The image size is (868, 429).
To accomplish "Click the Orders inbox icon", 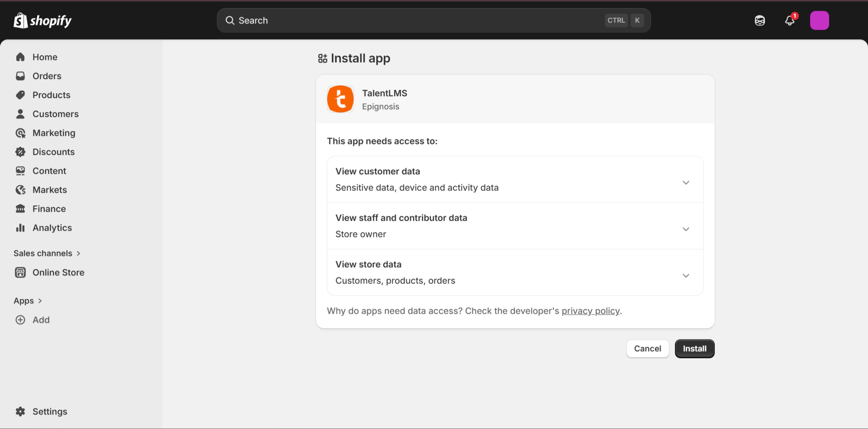I will pyautogui.click(x=20, y=76).
